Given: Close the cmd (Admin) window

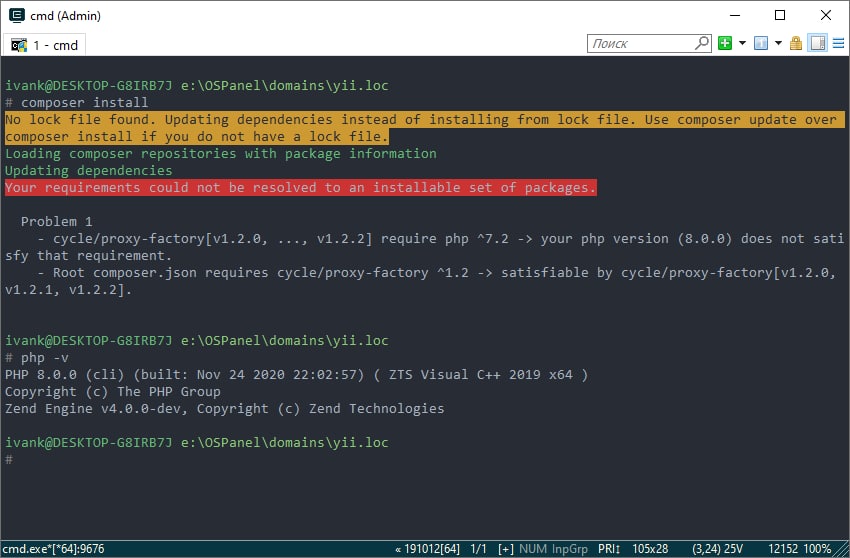Looking at the screenshot, I should click(826, 15).
